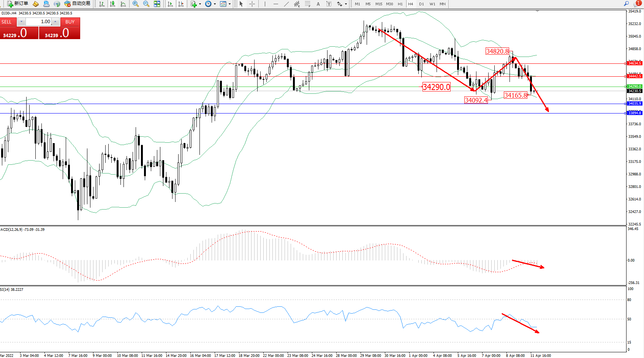
Task: Select the crosshair tool
Action: coord(252,4)
